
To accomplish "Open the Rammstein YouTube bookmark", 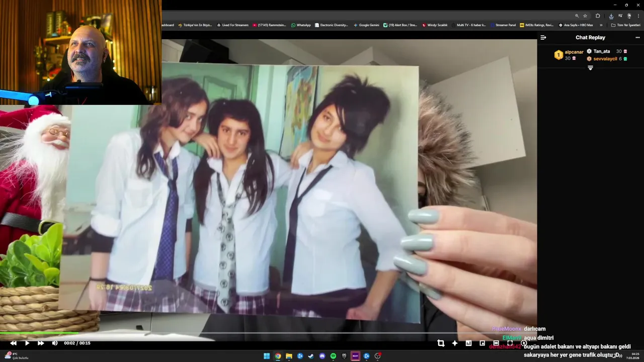I will click(269, 25).
